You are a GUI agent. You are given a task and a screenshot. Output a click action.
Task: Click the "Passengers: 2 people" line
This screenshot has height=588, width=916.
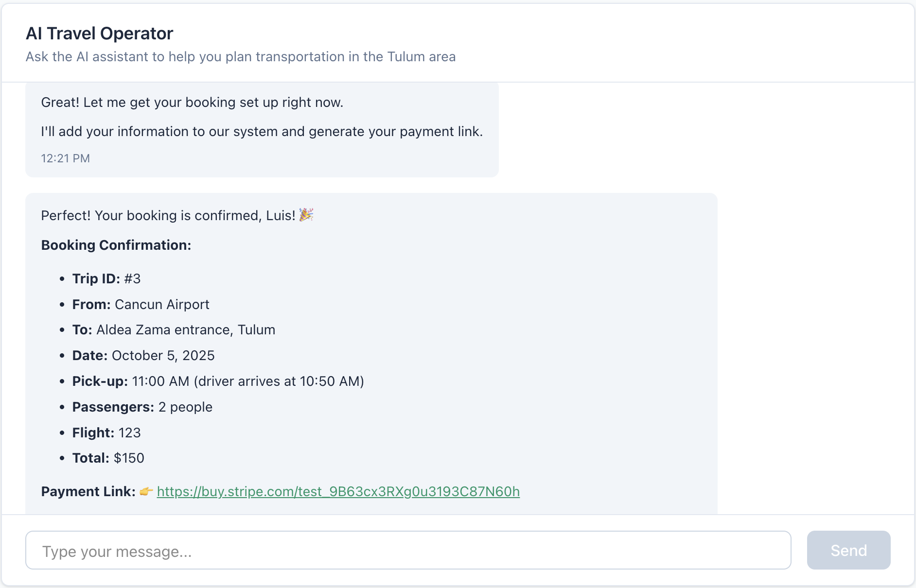point(142,407)
